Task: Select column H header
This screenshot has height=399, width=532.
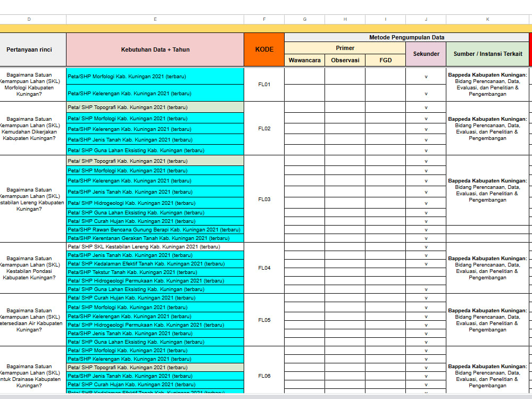Action: point(345,19)
